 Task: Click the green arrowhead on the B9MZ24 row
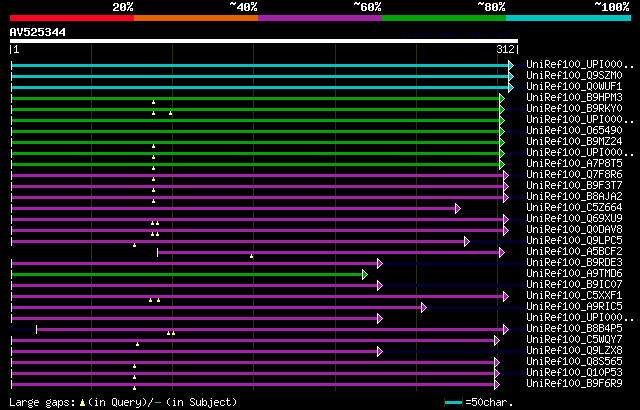502,142
